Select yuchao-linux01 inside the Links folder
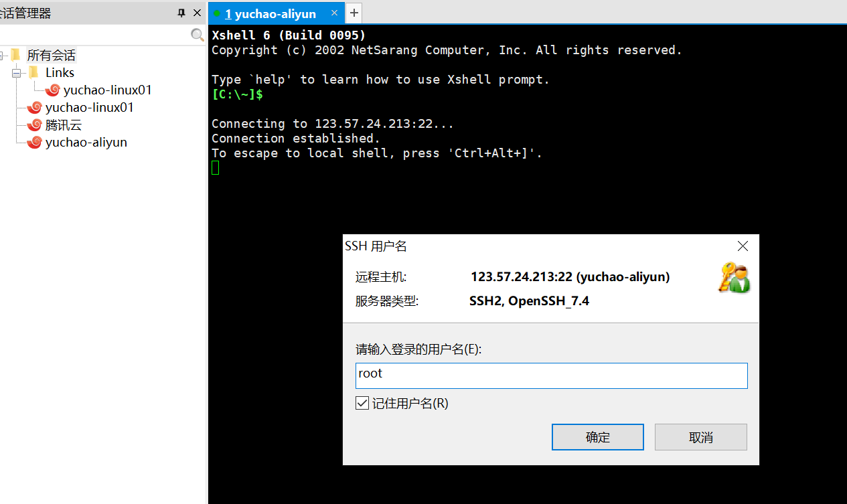847x504 pixels. [x=107, y=90]
